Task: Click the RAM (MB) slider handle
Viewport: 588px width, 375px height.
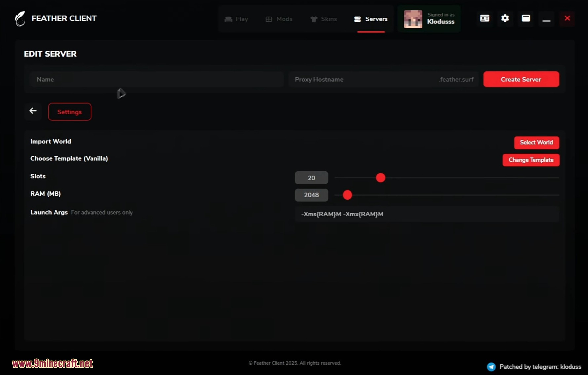Action: [x=347, y=195]
